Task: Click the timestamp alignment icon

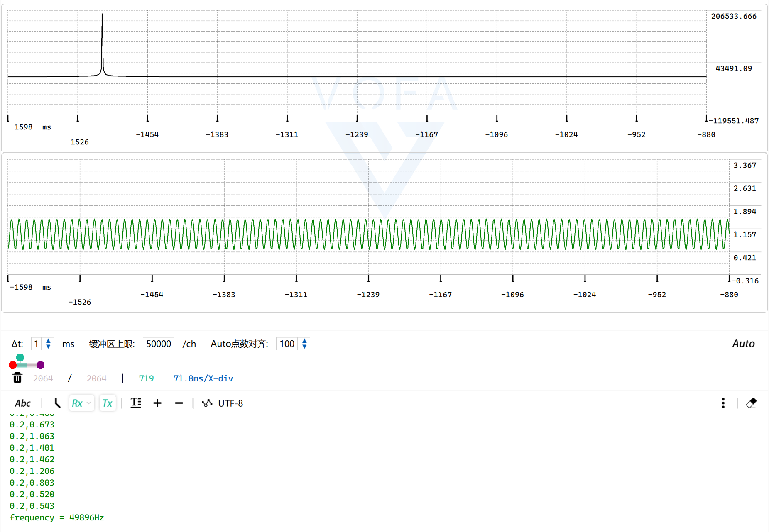Action: tap(136, 403)
